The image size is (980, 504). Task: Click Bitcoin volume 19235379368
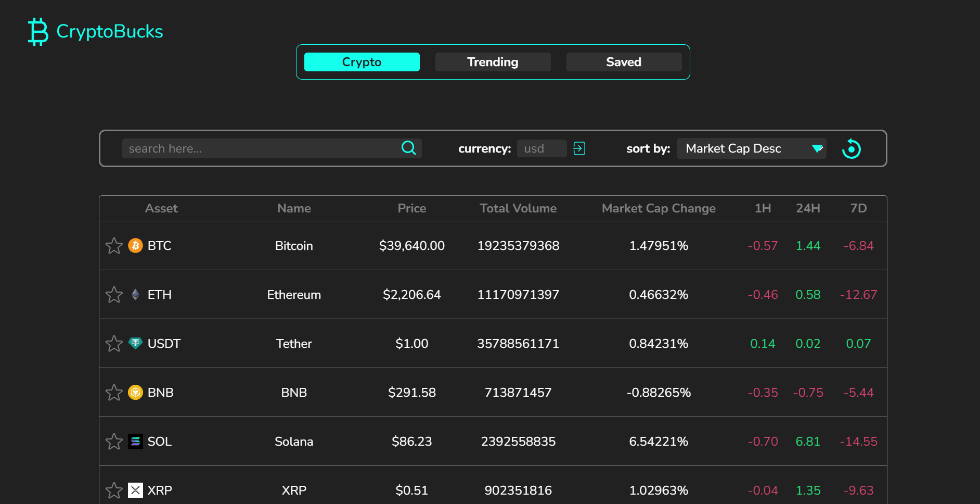click(519, 246)
